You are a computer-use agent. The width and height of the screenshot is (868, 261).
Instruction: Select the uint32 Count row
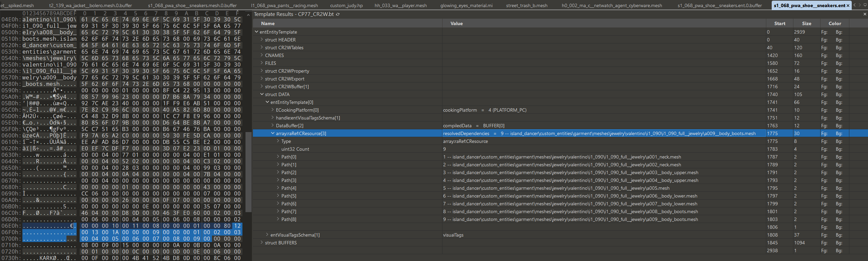tap(295, 149)
